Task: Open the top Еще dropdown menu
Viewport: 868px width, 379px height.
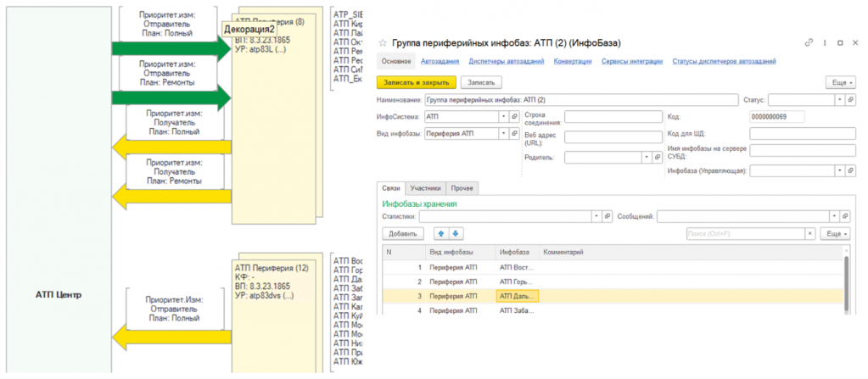Action: (839, 82)
